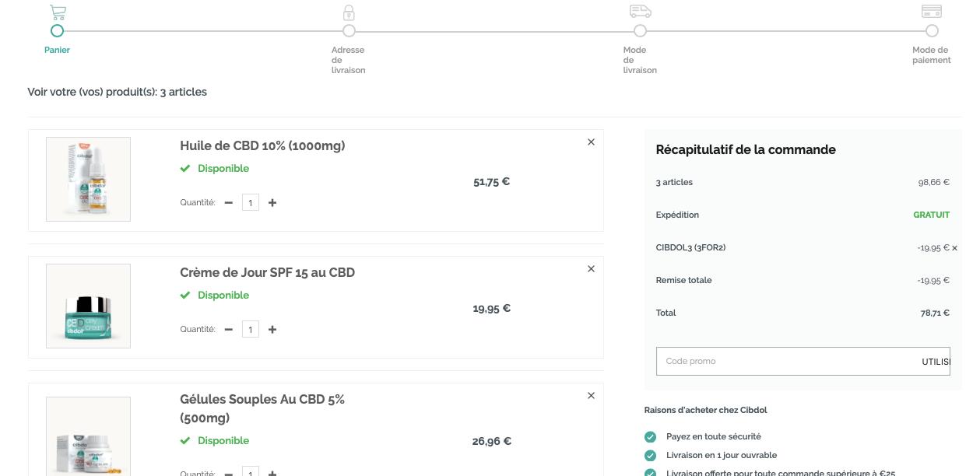The height and width of the screenshot is (476, 980).
Task: Increase quantity of Crème de Jour SPF 15
Action: 272,329
